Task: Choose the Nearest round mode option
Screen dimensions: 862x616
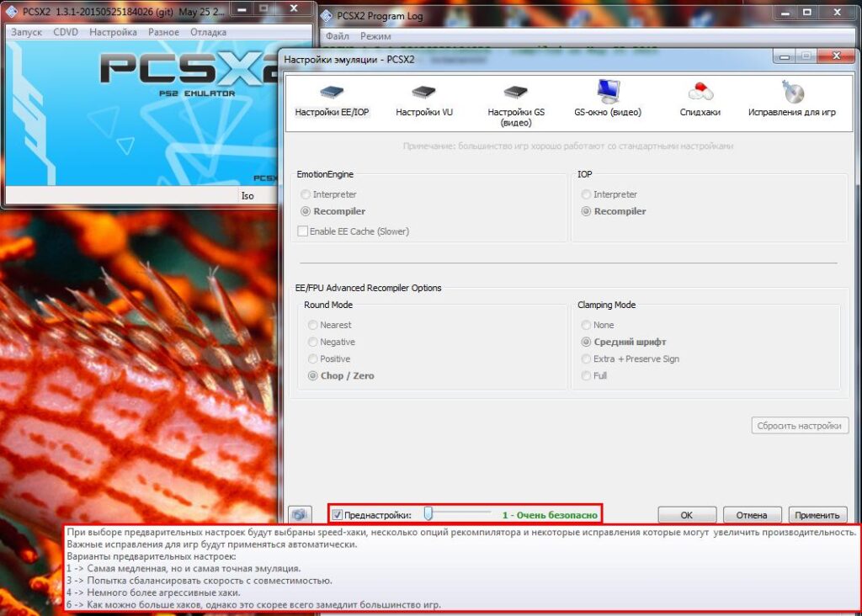Action: point(313,325)
